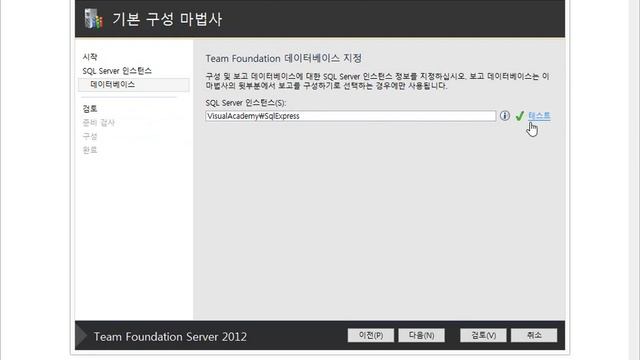Viewport: 640px width, 360px height.
Task: Select the 검토 step in sidebar
Action: [90, 109]
